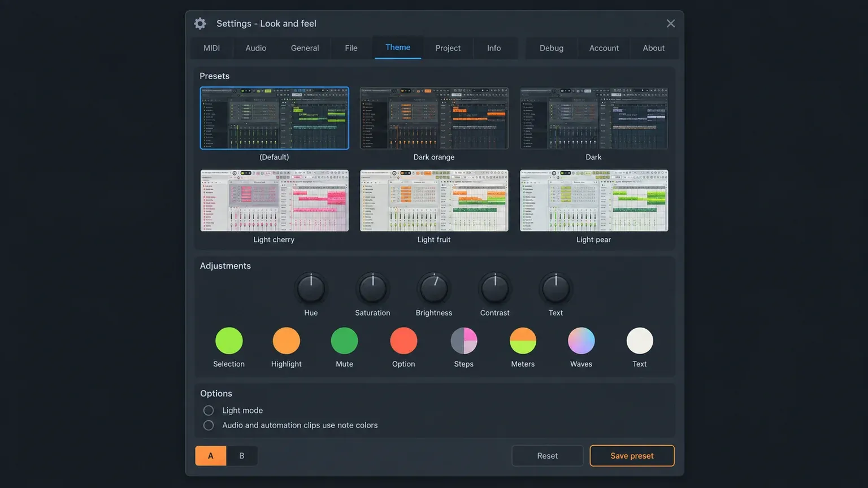
Task: Close the Settings window
Action: coord(670,24)
